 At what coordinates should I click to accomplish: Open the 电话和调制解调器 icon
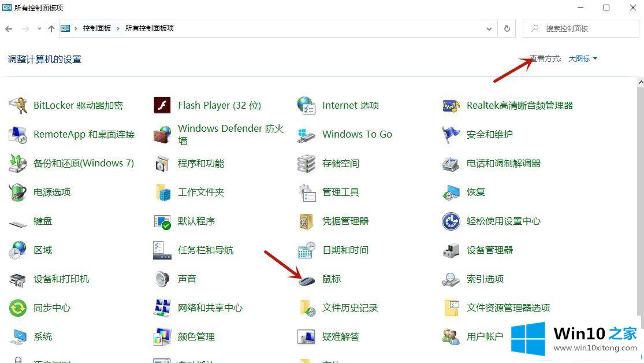click(451, 164)
